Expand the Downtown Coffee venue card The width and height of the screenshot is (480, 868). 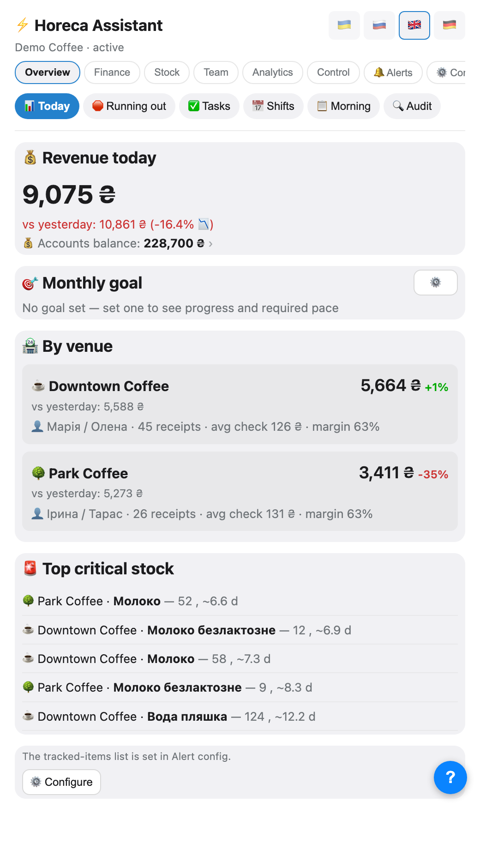click(240, 404)
